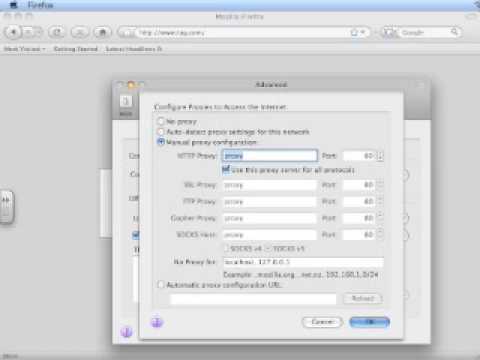This screenshot has height=360, width=480.
Task: Click the FTP Proxy Port field
Action: point(359,202)
